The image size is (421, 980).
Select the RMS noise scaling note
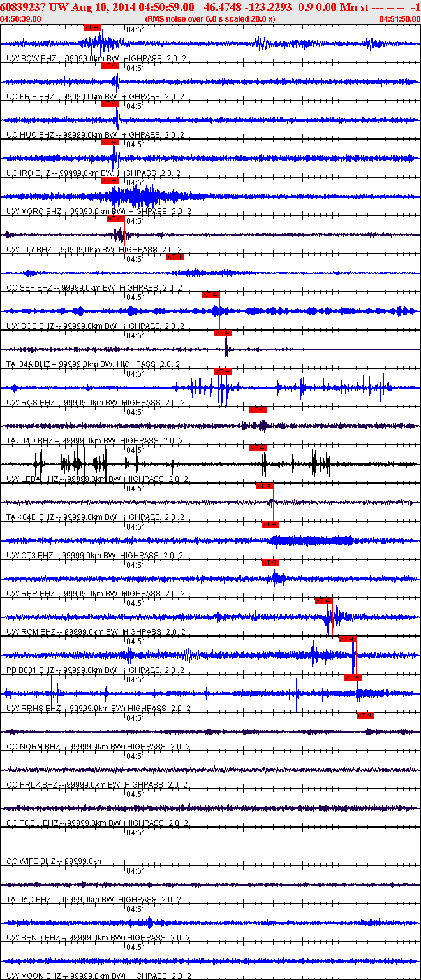[x=211, y=18]
